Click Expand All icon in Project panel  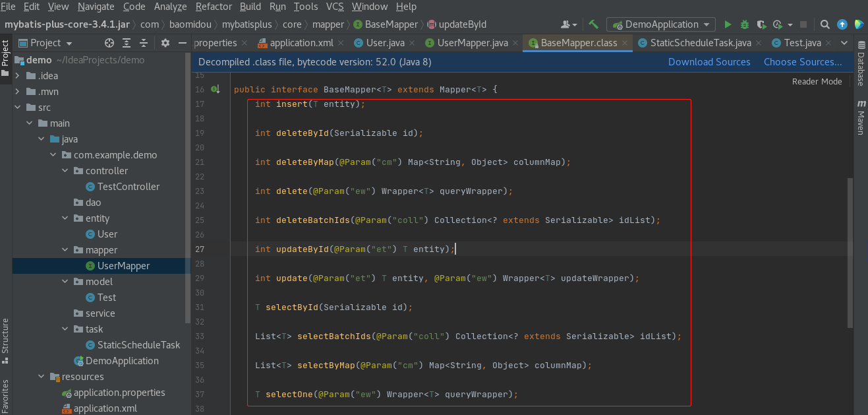pyautogui.click(x=127, y=43)
